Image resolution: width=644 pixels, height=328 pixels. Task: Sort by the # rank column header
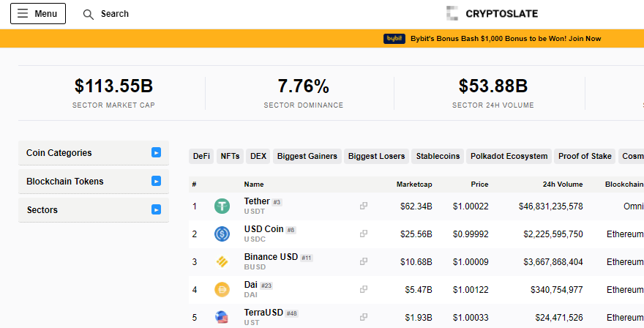tap(194, 184)
